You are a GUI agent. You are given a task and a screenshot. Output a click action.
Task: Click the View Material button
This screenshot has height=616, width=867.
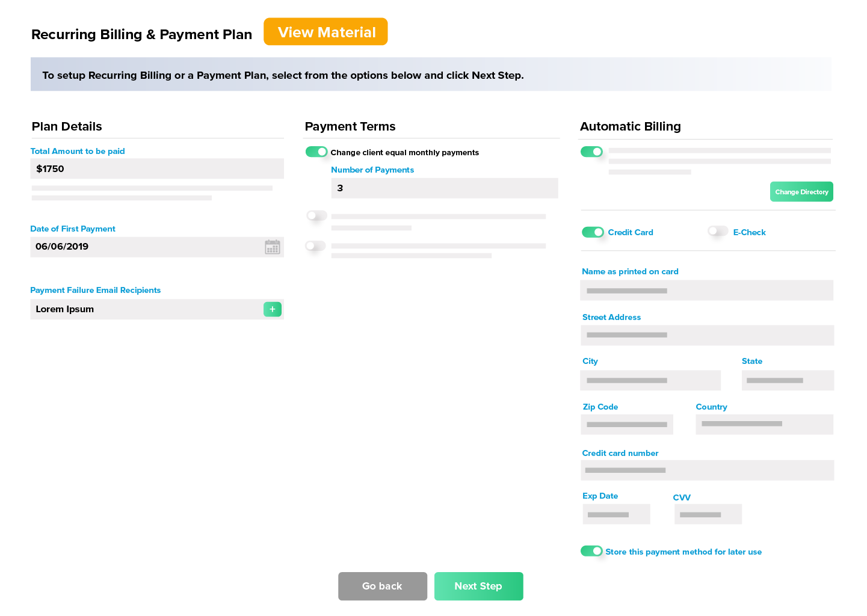(326, 32)
